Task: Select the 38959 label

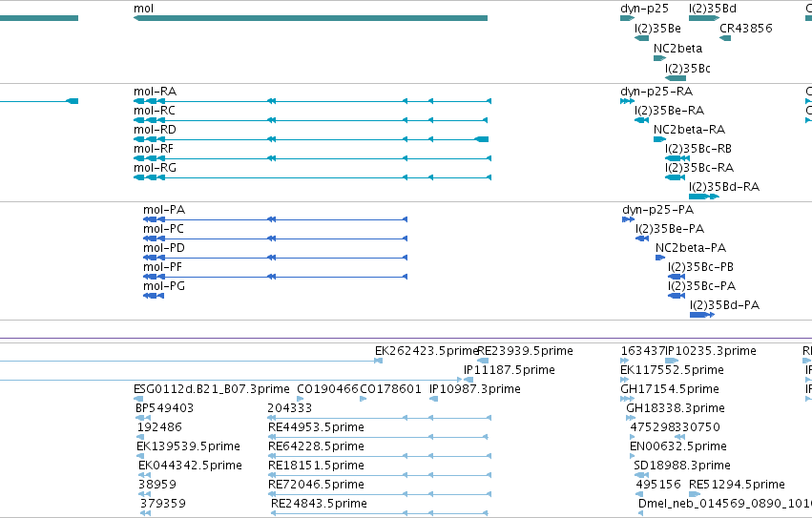Action: pos(157,486)
